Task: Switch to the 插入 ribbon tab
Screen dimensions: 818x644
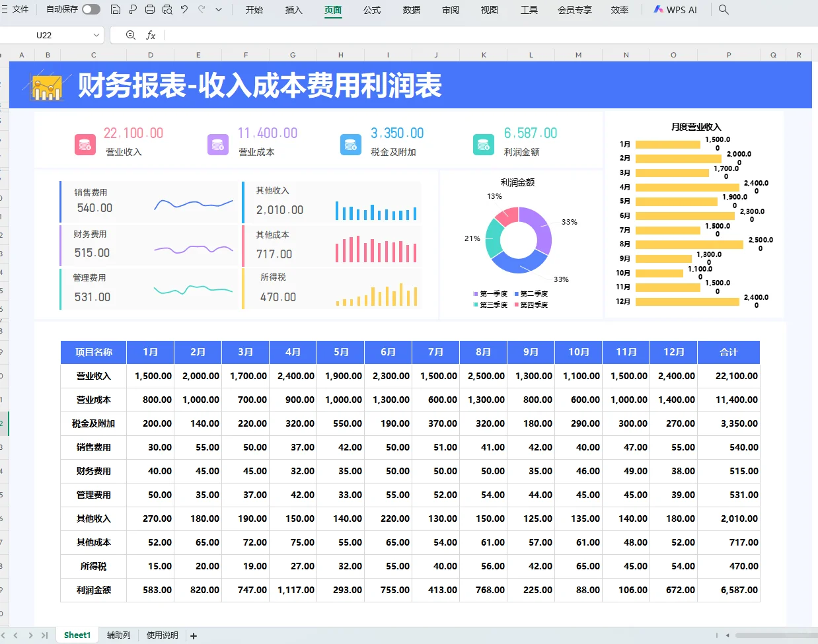Action: (x=293, y=10)
